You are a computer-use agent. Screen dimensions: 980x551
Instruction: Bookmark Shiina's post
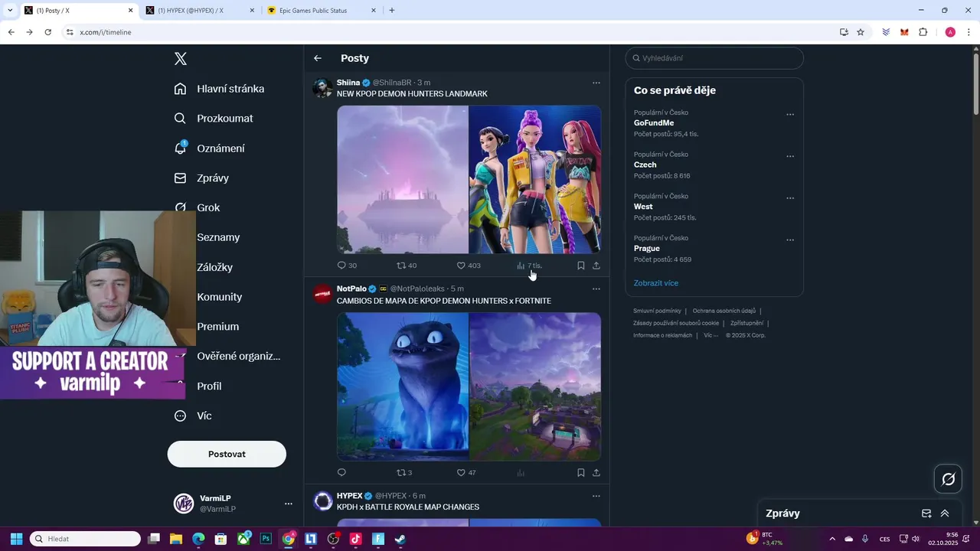tap(580, 266)
